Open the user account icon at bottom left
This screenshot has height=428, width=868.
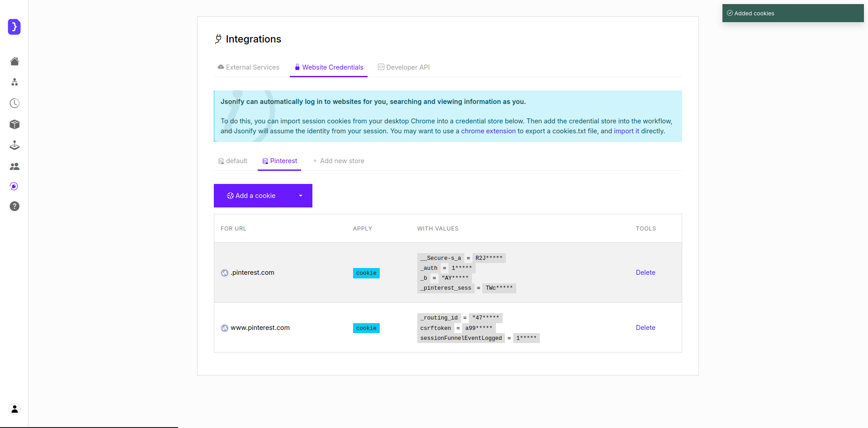(14, 409)
